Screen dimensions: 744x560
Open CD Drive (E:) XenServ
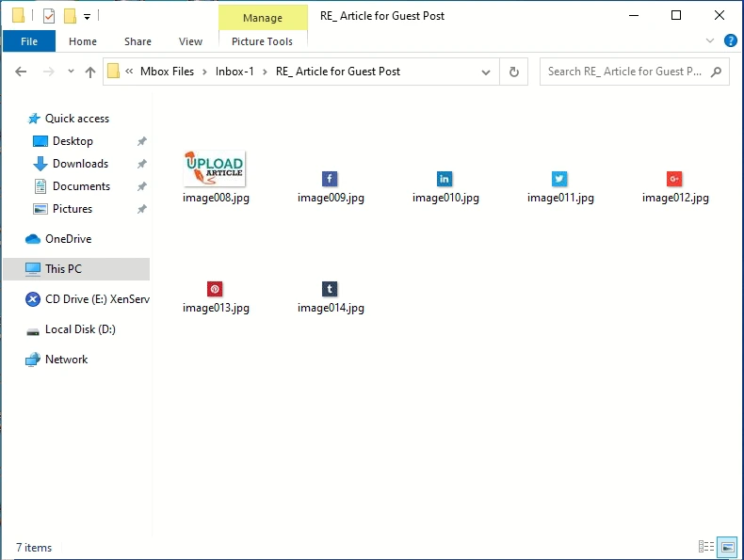pos(97,299)
